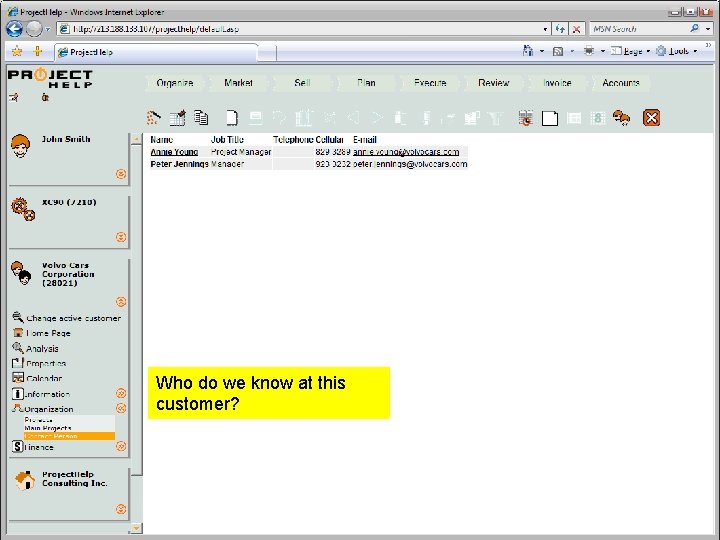
Task: Click peter.jennings@volvocars.com email
Action: click(410, 164)
